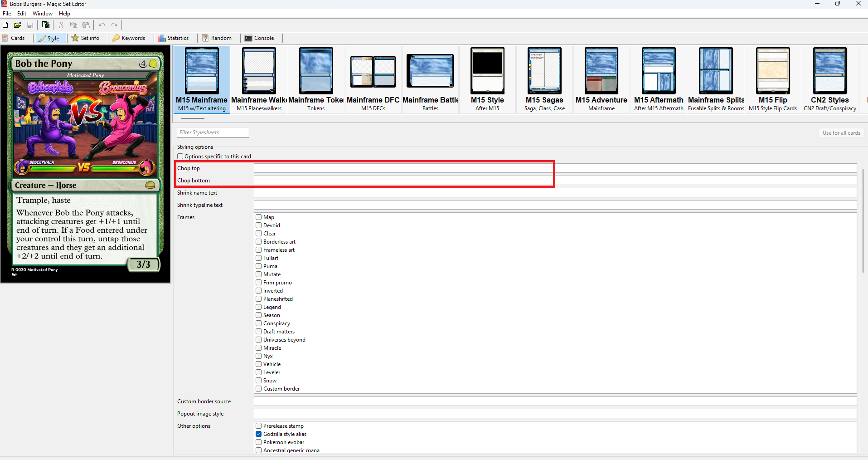Check the Devoid frame option
868x460 pixels.
[x=259, y=225]
